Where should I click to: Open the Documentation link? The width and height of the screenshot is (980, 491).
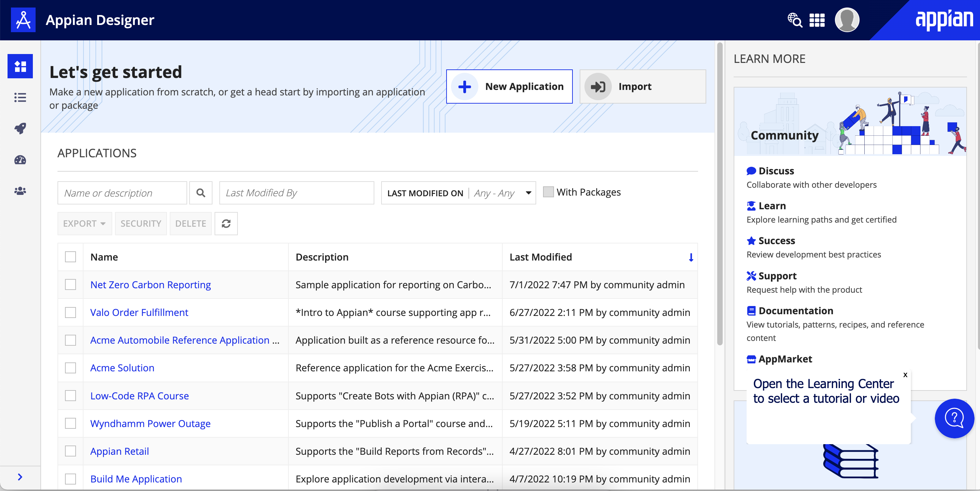click(x=796, y=311)
